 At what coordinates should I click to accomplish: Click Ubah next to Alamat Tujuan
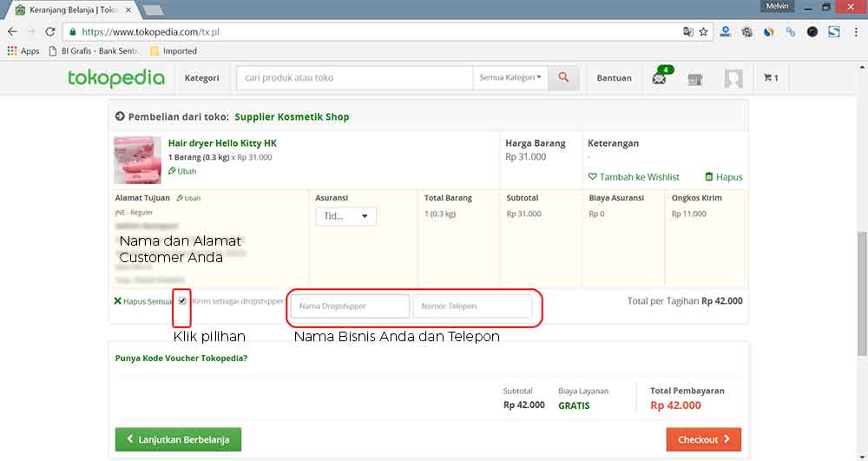tap(188, 198)
